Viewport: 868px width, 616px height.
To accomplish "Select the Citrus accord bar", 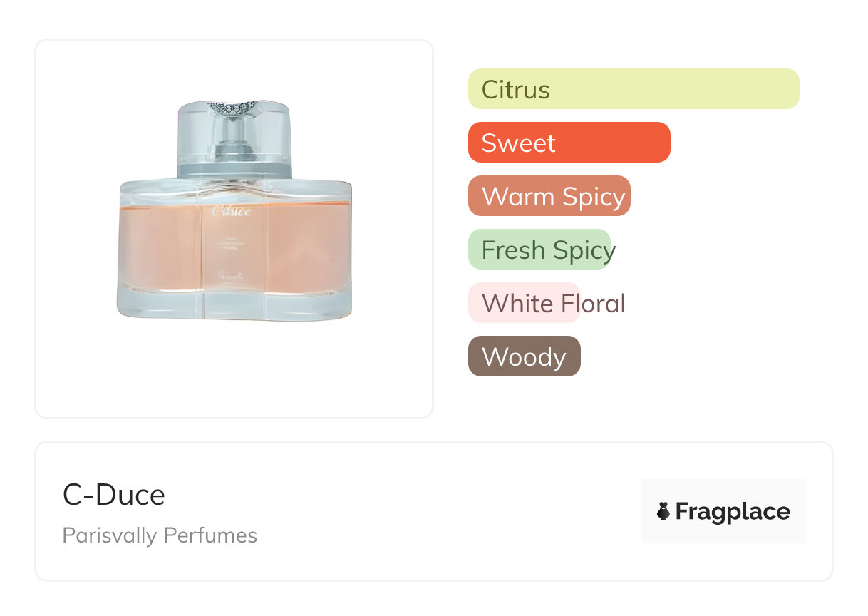I will click(x=633, y=89).
